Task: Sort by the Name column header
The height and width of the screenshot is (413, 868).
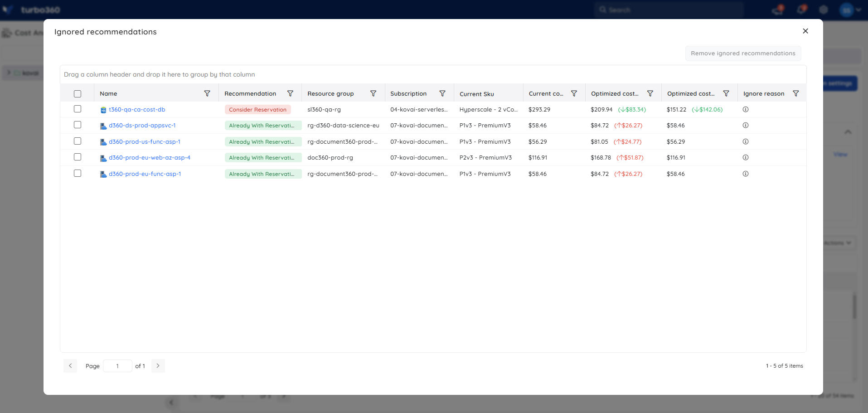Action: click(108, 93)
